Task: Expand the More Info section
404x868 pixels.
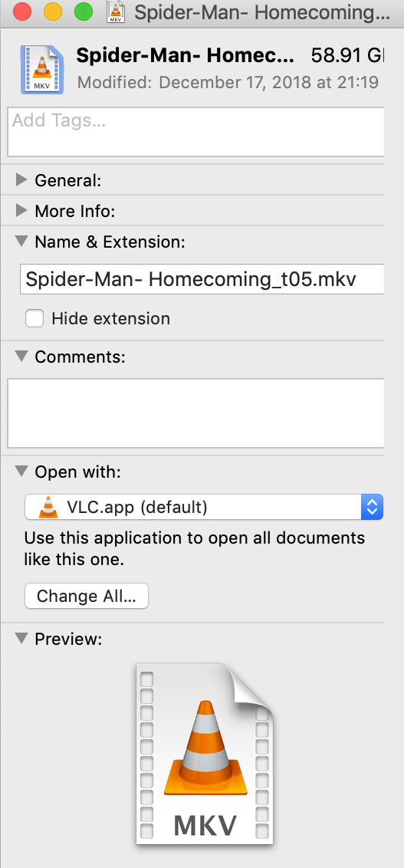Action: click(21, 210)
